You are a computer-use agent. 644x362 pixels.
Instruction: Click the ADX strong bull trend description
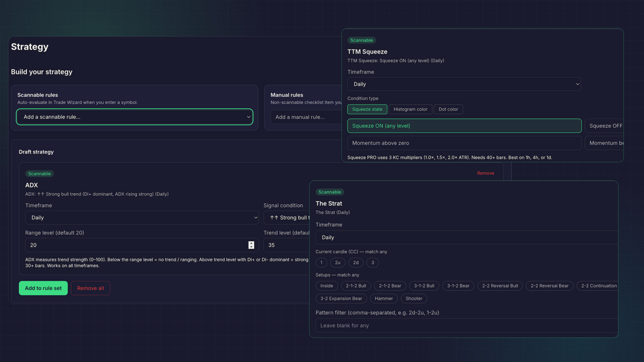97,194
